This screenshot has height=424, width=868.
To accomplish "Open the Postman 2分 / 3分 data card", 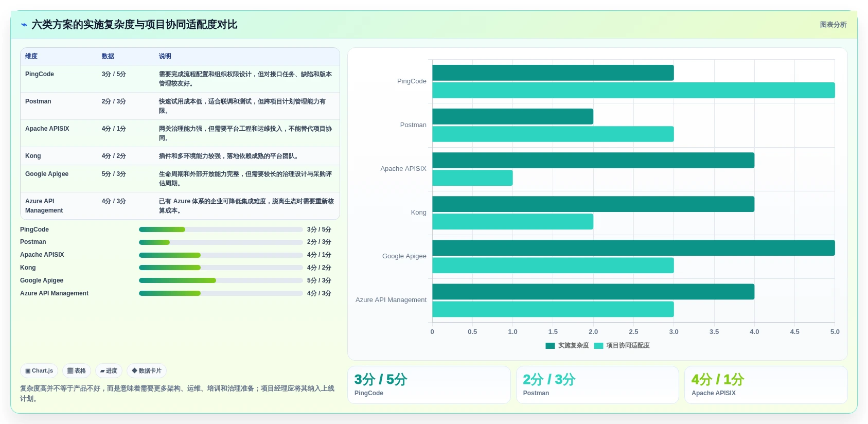I will (x=597, y=385).
